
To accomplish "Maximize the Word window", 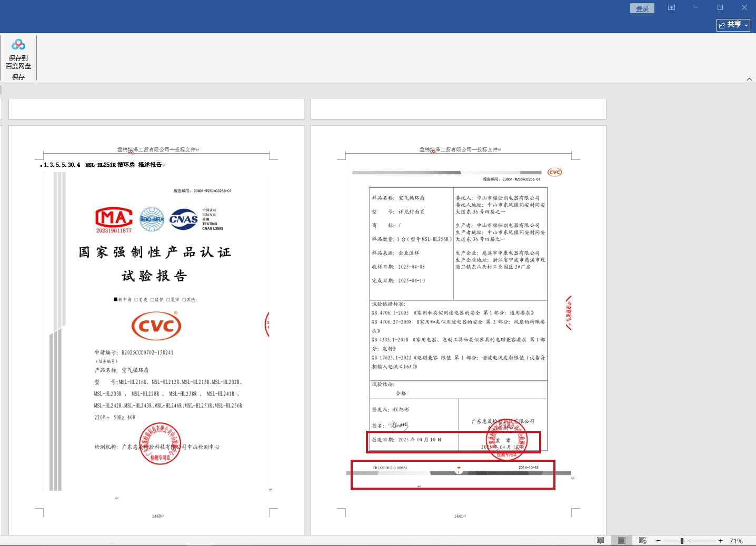I will coord(720,7).
